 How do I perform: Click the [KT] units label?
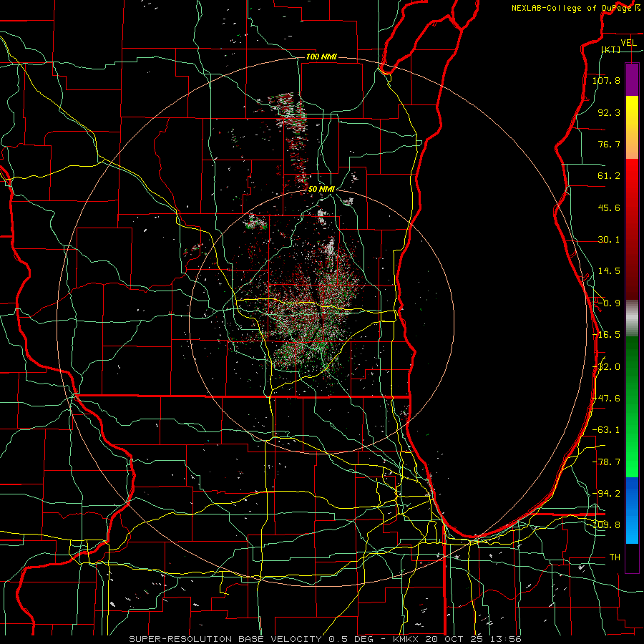611,49
